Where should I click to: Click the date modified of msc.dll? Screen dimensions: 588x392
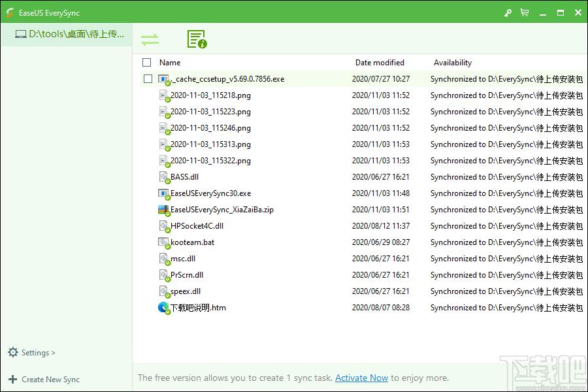click(381, 259)
